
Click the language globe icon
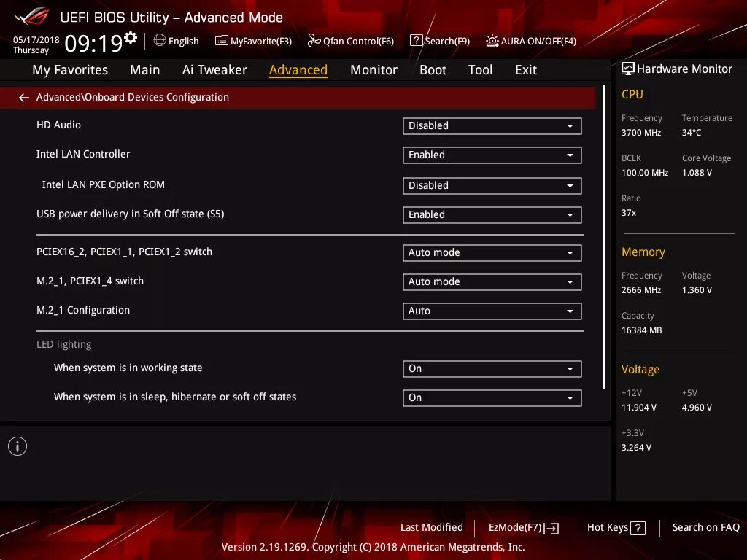(x=160, y=41)
